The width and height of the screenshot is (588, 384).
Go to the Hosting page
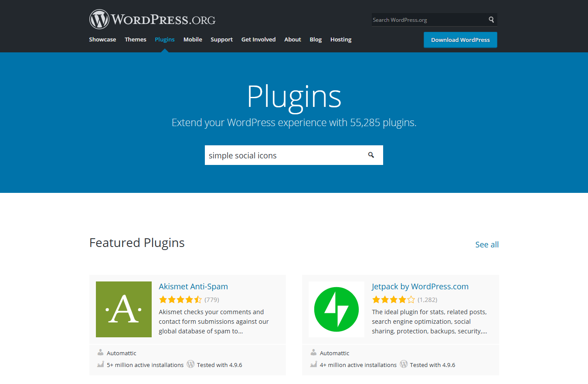341,39
